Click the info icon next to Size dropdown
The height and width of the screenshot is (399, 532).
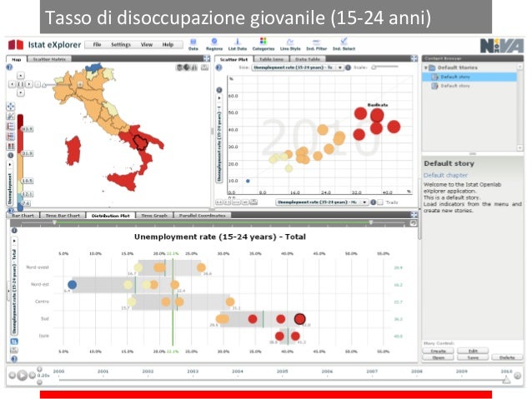(x=348, y=67)
